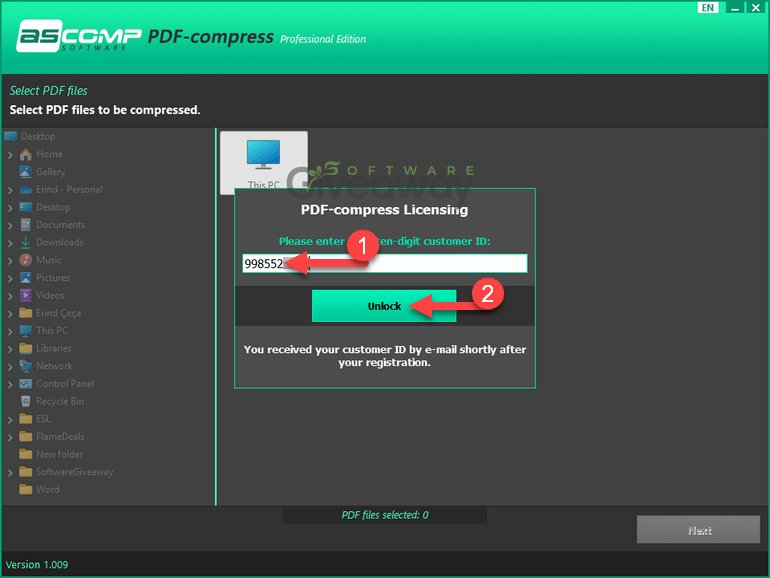The height and width of the screenshot is (578, 770).
Task: Click the OneDrive cloud icon
Action: tap(26, 190)
